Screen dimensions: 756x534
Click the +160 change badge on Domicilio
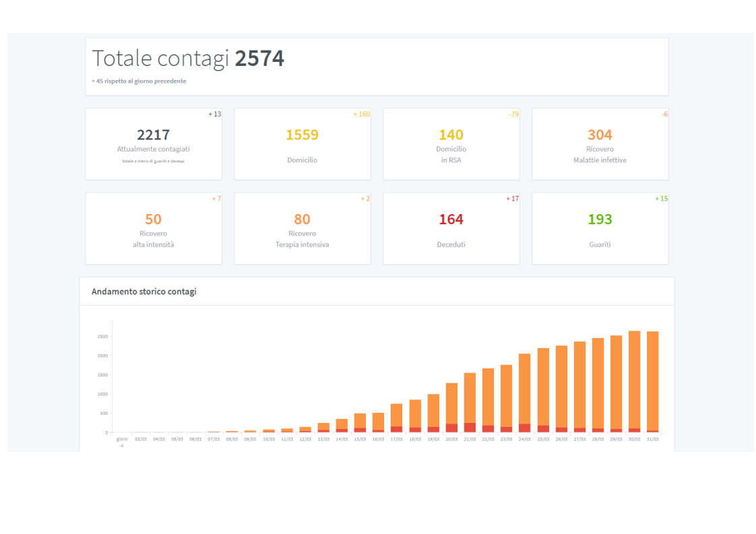point(361,114)
